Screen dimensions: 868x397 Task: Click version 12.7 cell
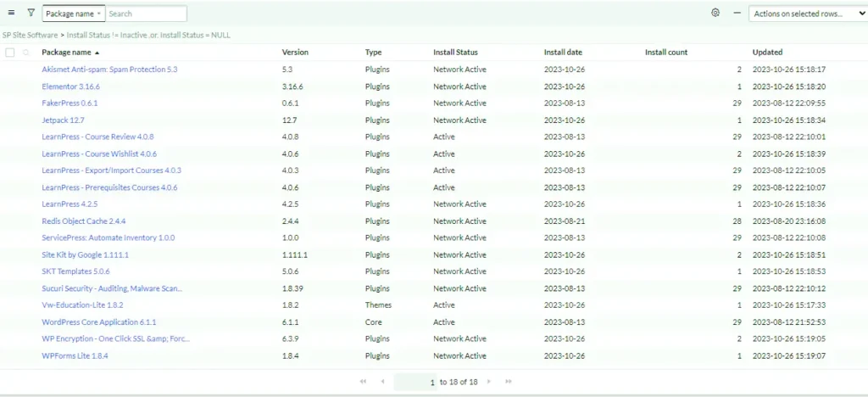click(x=288, y=120)
